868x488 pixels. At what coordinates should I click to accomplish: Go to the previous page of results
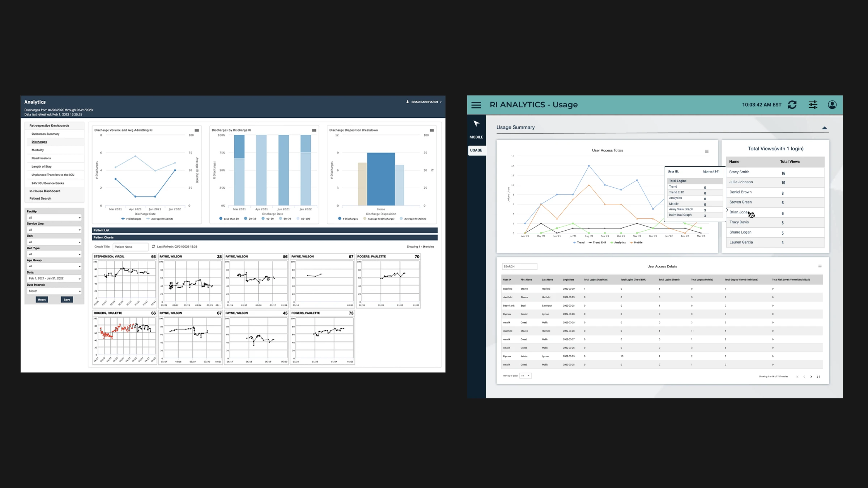[804, 377]
